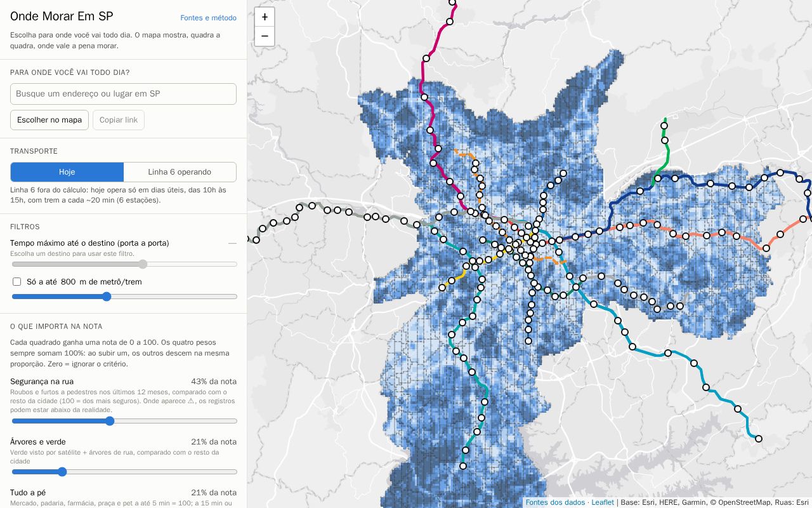
Task: Click the 43% da nota value
Action: pyautogui.click(x=214, y=382)
